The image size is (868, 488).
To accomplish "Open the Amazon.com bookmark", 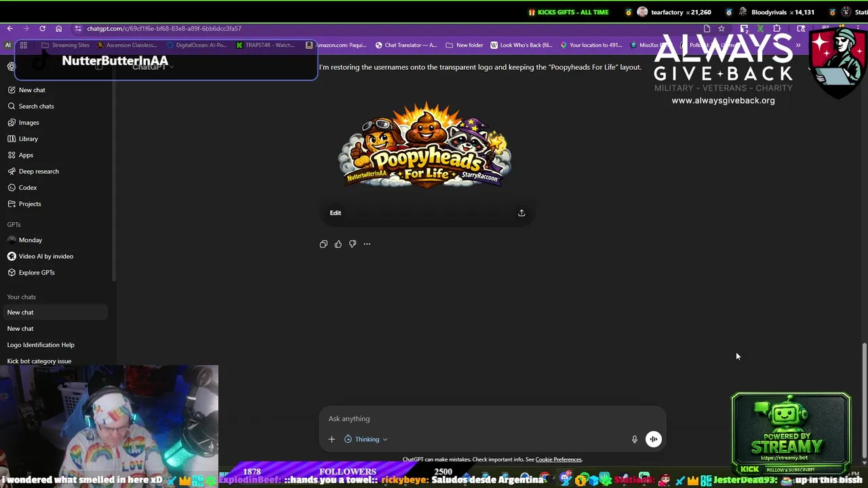I will [x=336, y=45].
